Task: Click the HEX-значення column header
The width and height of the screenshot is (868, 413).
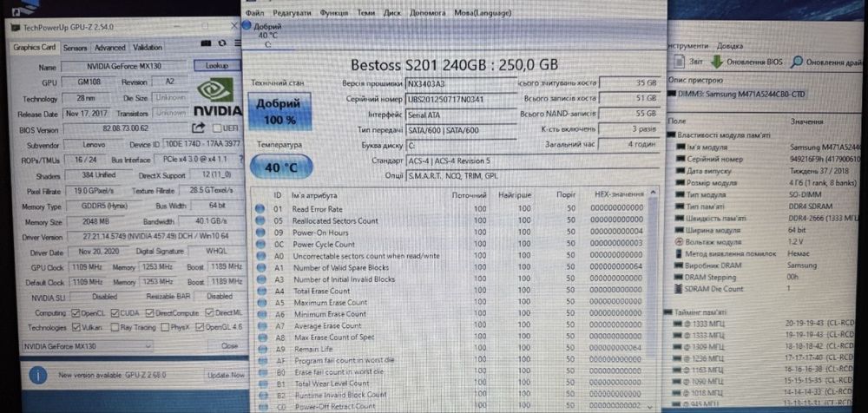Action: tap(618, 195)
